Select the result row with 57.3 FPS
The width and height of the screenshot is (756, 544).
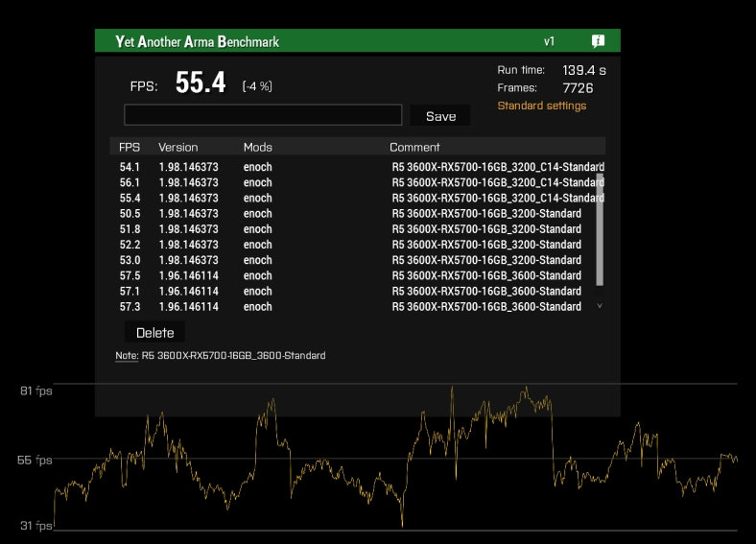(x=357, y=306)
